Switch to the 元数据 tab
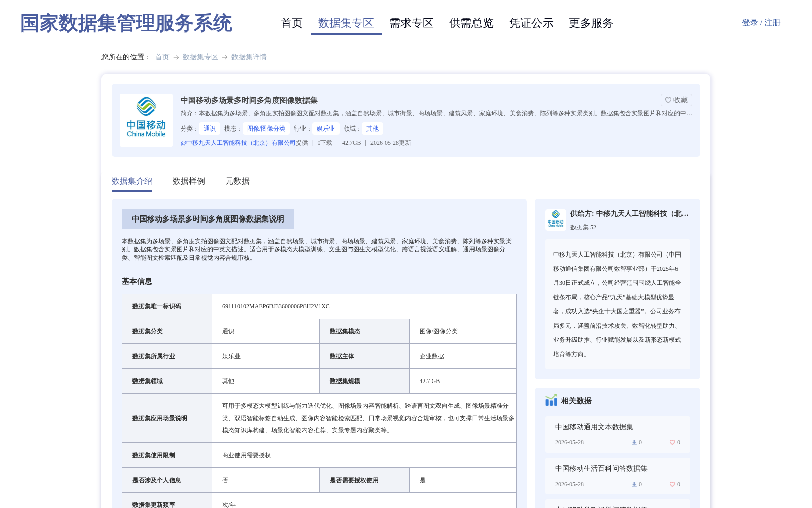The width and height of the screenshot is (812, 508). click(238, 181)
